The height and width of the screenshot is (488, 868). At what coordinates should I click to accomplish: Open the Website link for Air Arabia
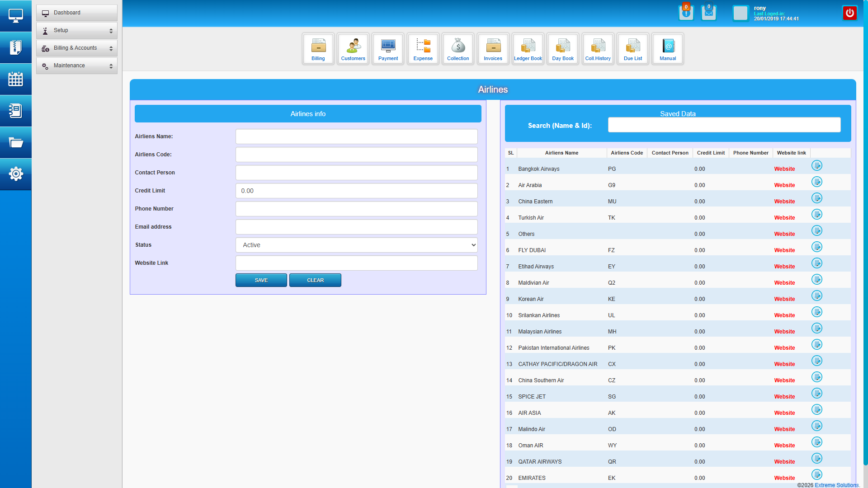point(784,185)
